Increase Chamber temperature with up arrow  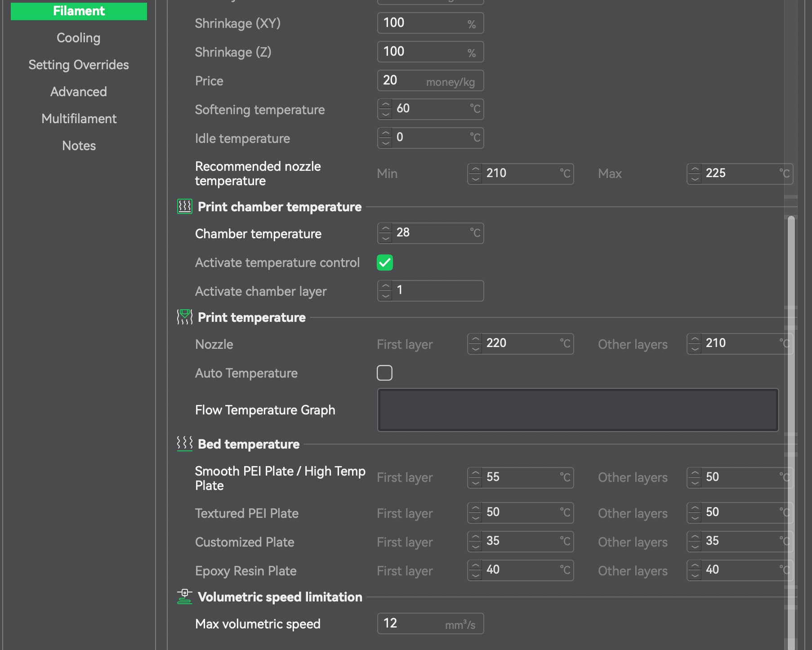pos(385,229)
